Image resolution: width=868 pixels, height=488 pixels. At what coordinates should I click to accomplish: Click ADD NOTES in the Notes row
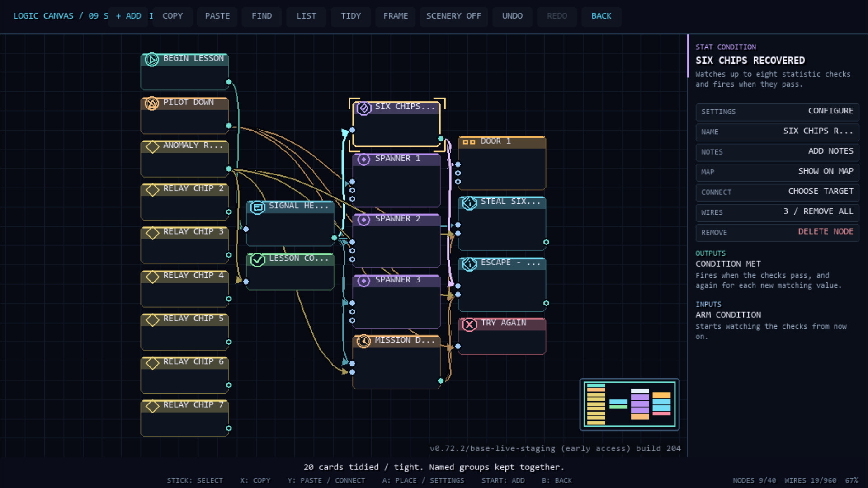tap(777, 151)
